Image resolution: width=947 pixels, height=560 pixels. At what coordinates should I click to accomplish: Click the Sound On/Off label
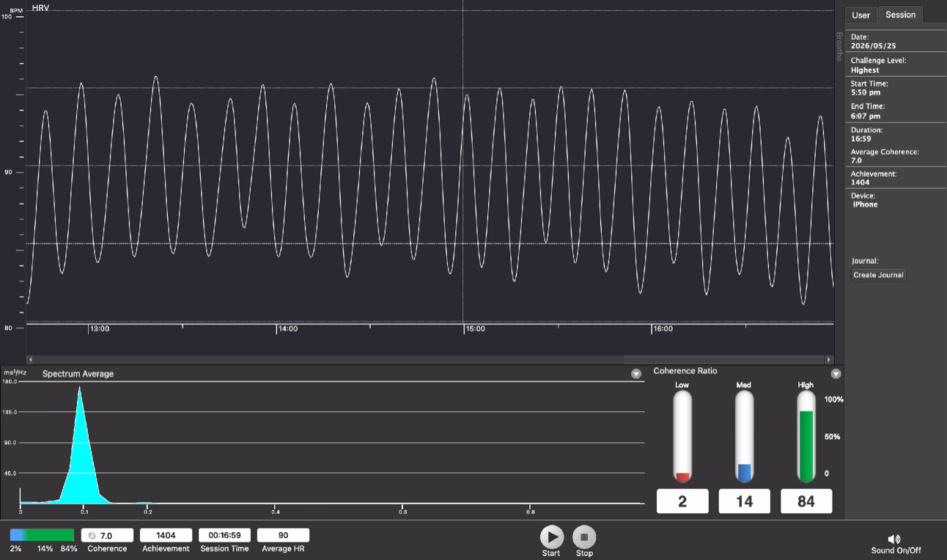pos(896,550)
